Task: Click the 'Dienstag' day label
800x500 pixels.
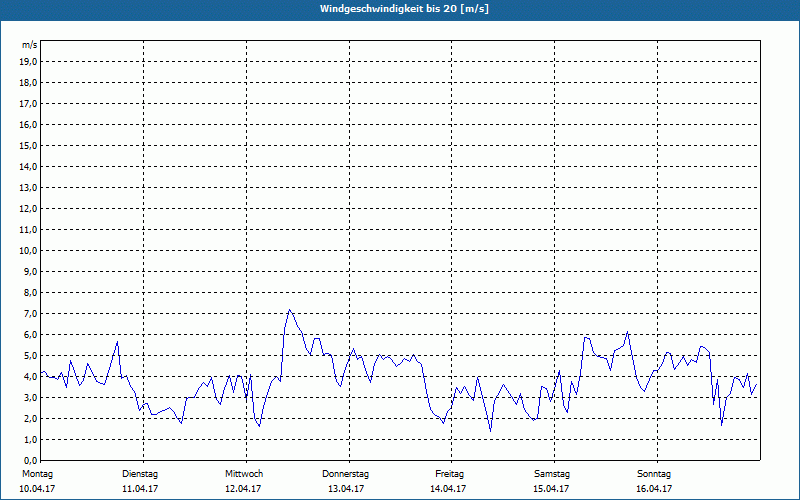Action: [x=140, y=474]
